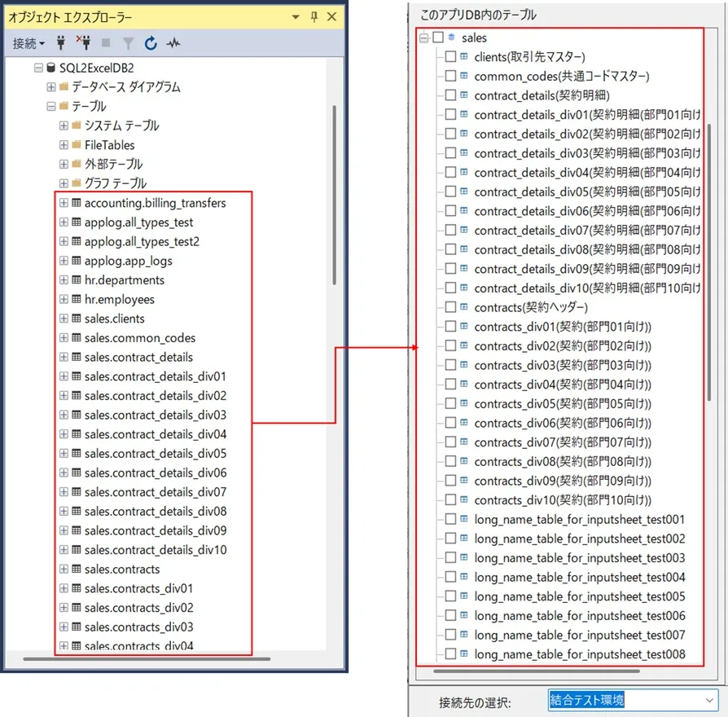The height and width of the screenshot is (717, 728).
Task: Select the contracts(契約ヘッダー) checkbox
Action: tap(450, 307)
